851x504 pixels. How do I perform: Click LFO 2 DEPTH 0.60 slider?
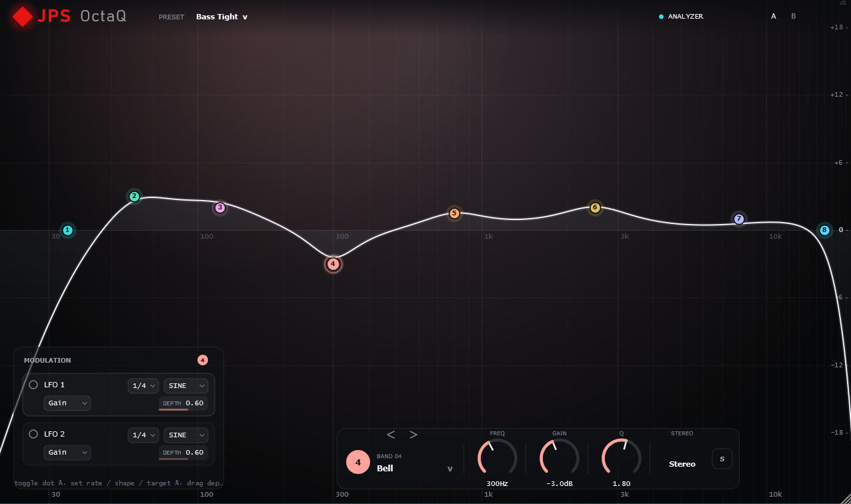coord(183,453)
